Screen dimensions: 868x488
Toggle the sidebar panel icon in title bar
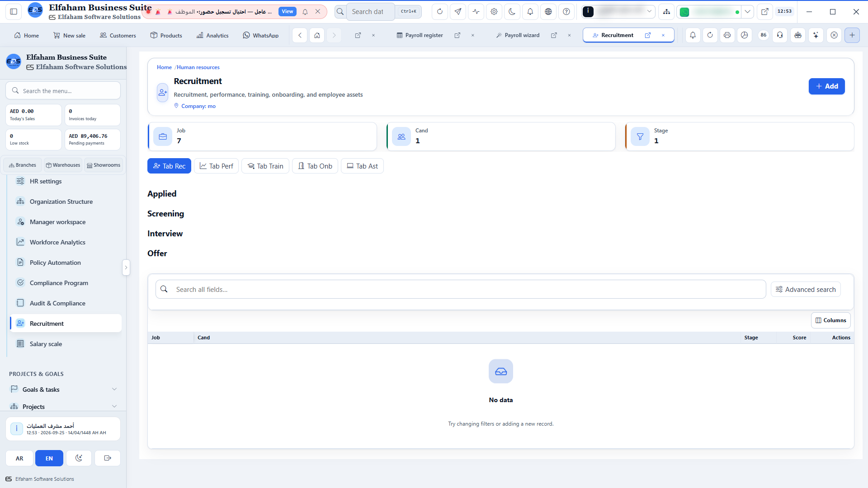(x=14, y=12)
